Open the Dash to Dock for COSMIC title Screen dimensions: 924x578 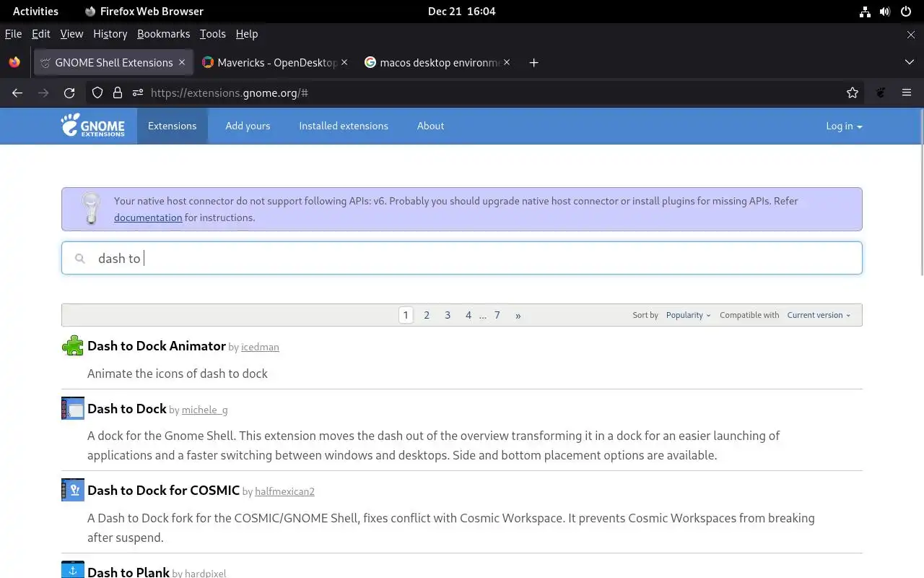click(x=163, y=491)
